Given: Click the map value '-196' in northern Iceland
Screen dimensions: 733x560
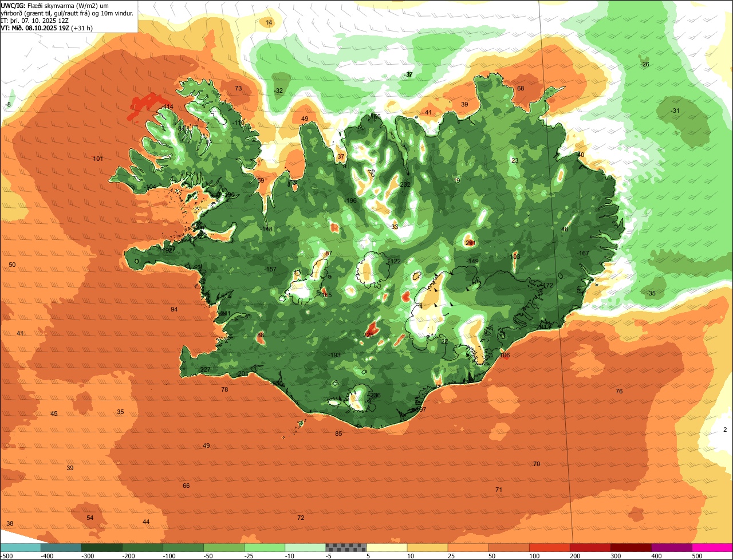Looking at the screenshot, I should coord(350,200).
